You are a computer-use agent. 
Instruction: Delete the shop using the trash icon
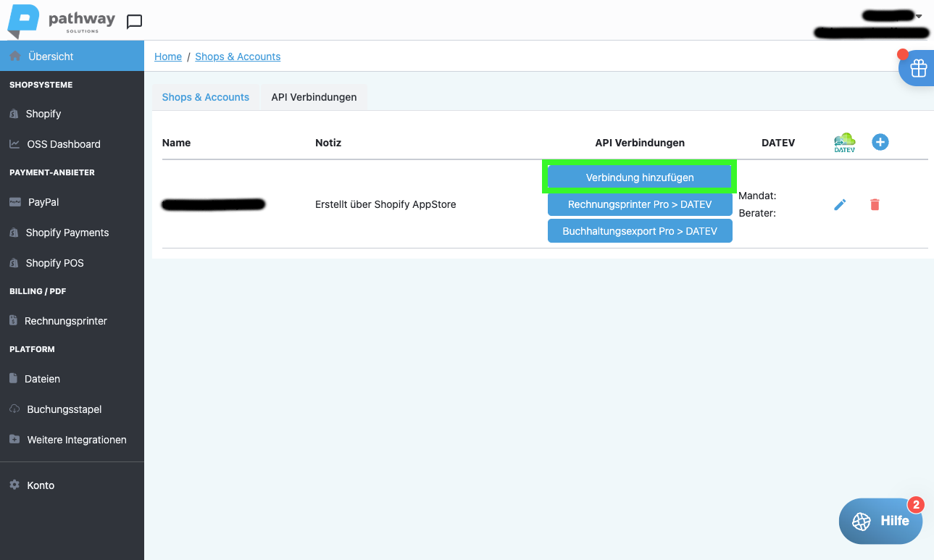coord(875,205)
